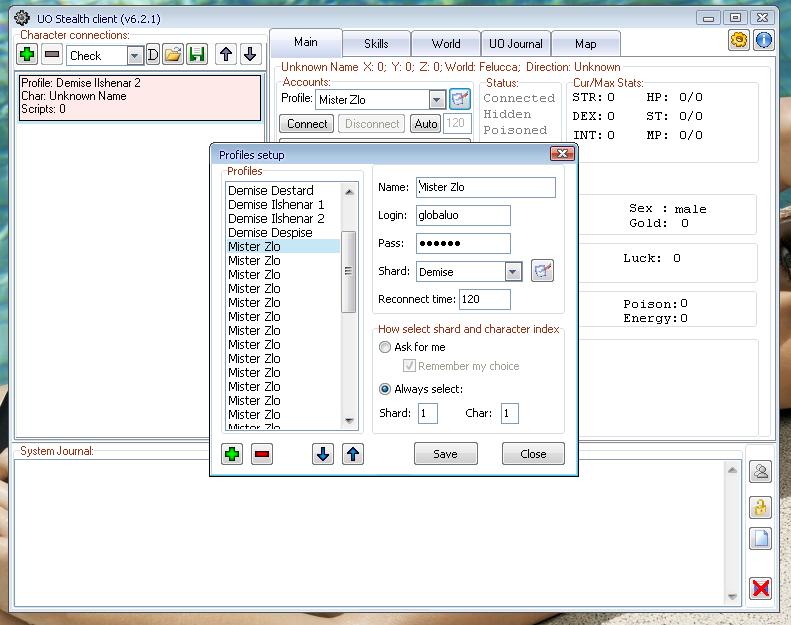Image resolution: width=791 pixels, height=625 pixels.
Task: Select Demise Ilshenar 2 connection entry
Action: (140, 98)
